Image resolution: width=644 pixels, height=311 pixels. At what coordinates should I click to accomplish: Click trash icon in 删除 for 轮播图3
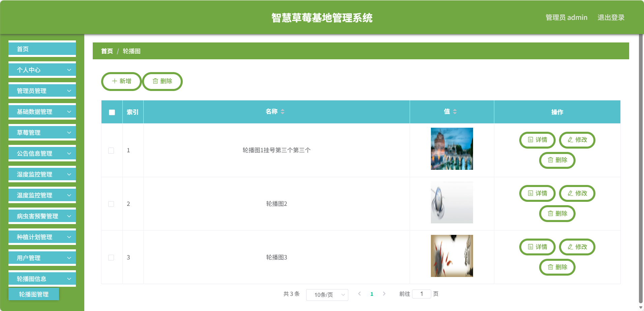[x=551, y=267]
